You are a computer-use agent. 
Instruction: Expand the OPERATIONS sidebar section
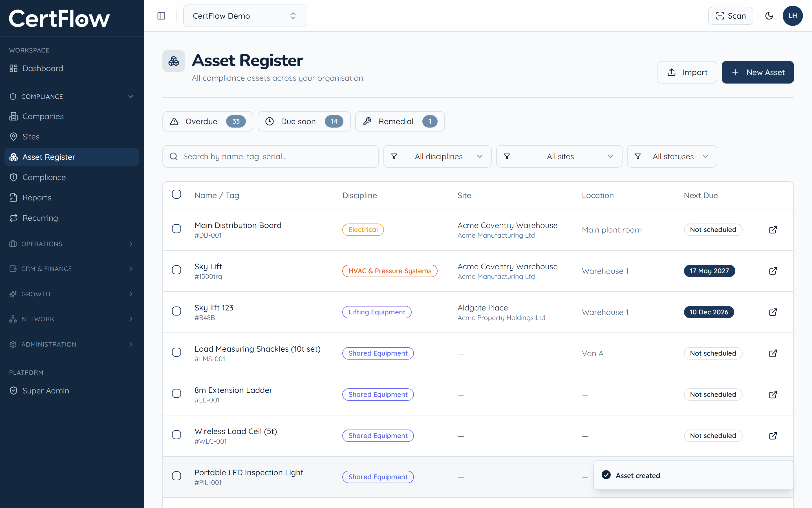pos(72,244)
